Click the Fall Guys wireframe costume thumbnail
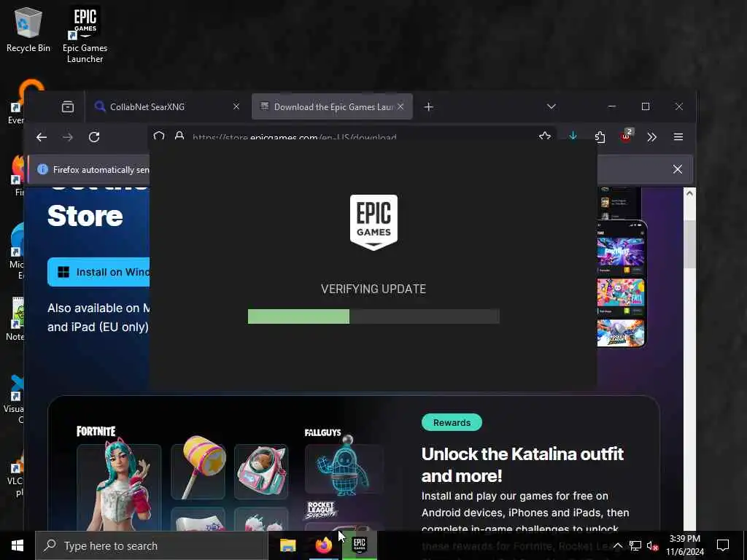This screenshot has width=747, height=560. point(344,467)
